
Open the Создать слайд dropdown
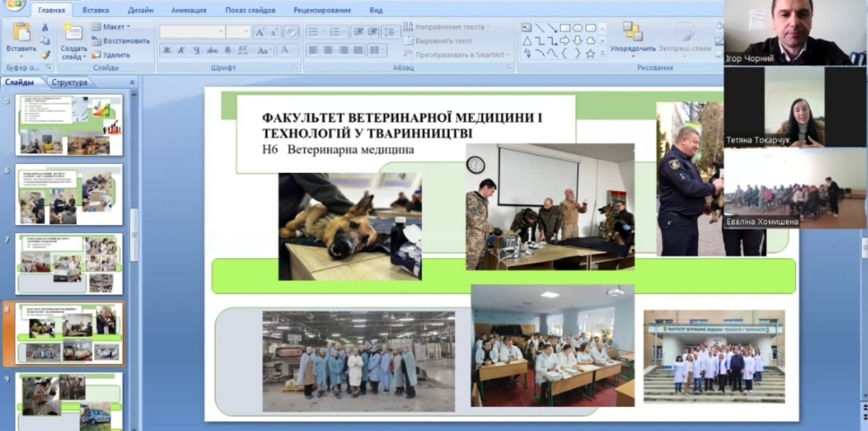pos(73,52)
